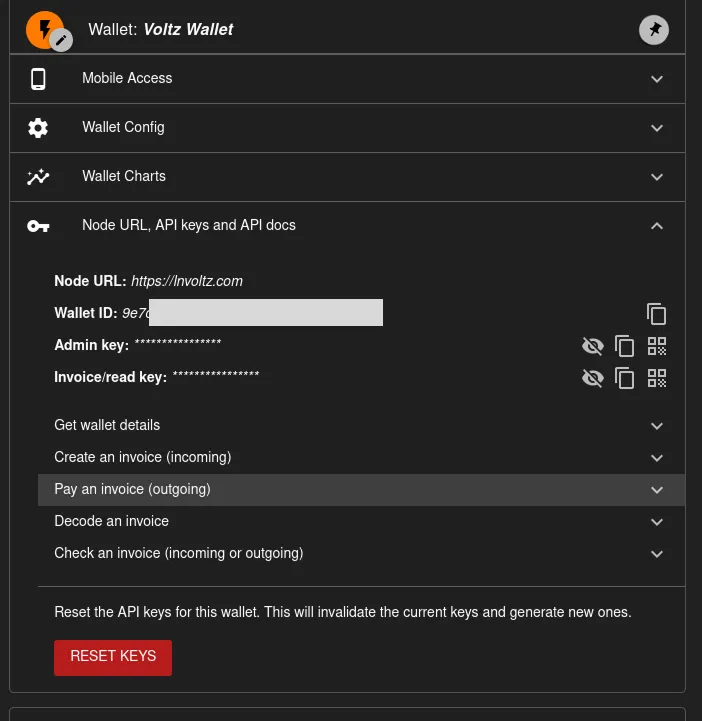Expand the Wallet Config panel
The height and width of the screenshot is (721, 702).
(x=347, y=128)
